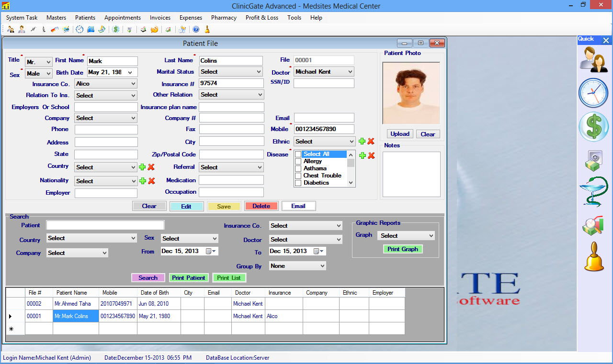
Task: Click the Patient search text field
Action: click(105, 225)
